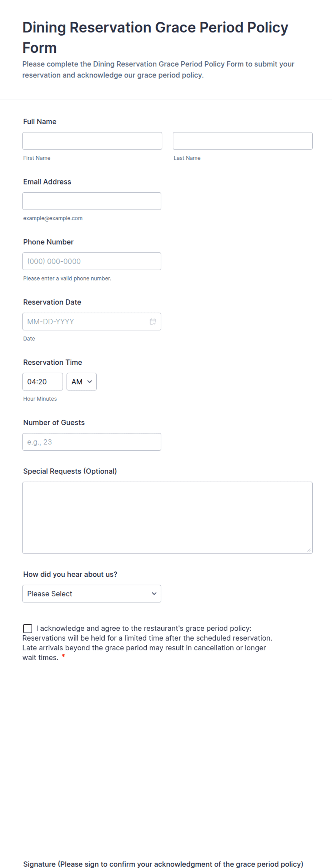Viewport: 332px width, 868px height.
Task: Expand the 'How did you hear about us' dropdown
Action: [x=92, y=594]
